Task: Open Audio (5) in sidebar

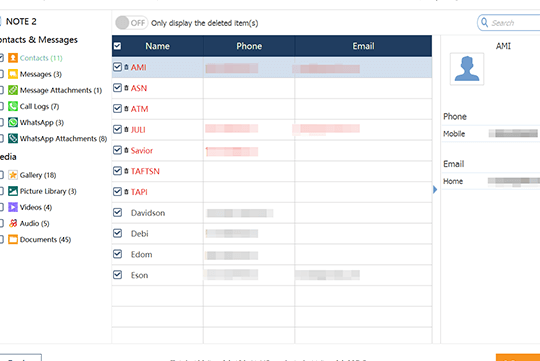Action: [x=34, y=223]
